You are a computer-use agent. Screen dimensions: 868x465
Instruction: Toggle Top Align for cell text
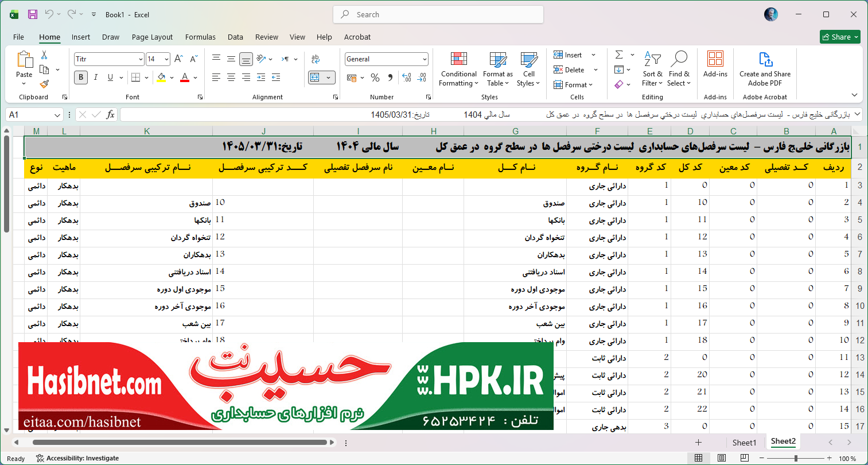[x=216, y=59]
